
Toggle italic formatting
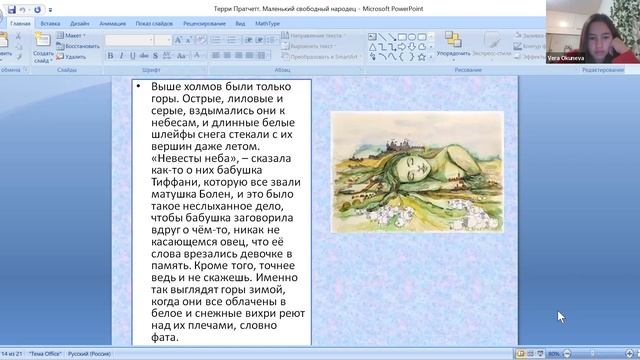point(121,56)
